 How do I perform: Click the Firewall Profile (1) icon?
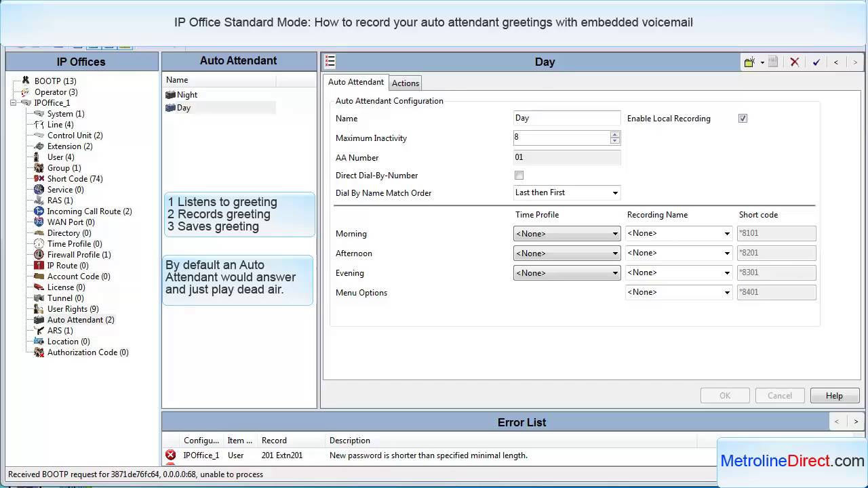pos(39,255)
